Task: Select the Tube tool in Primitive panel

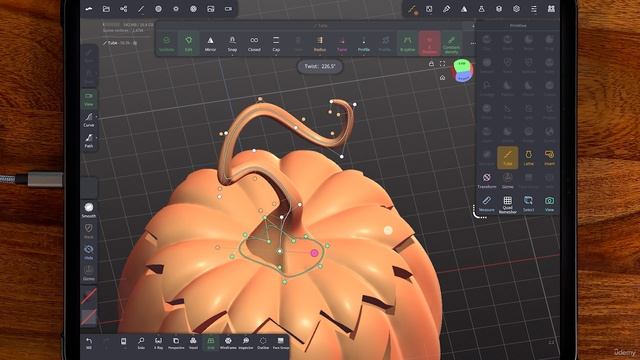Action: (x=507, y=157)
